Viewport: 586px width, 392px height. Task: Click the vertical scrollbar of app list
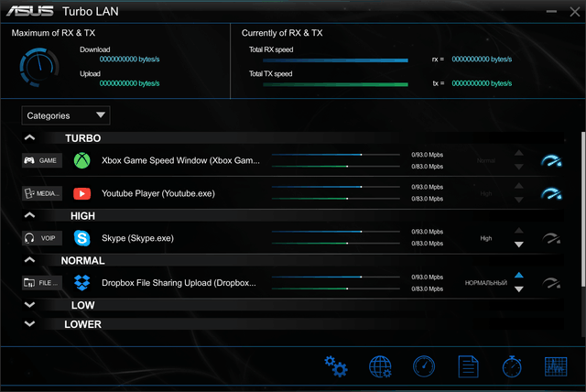583,209
